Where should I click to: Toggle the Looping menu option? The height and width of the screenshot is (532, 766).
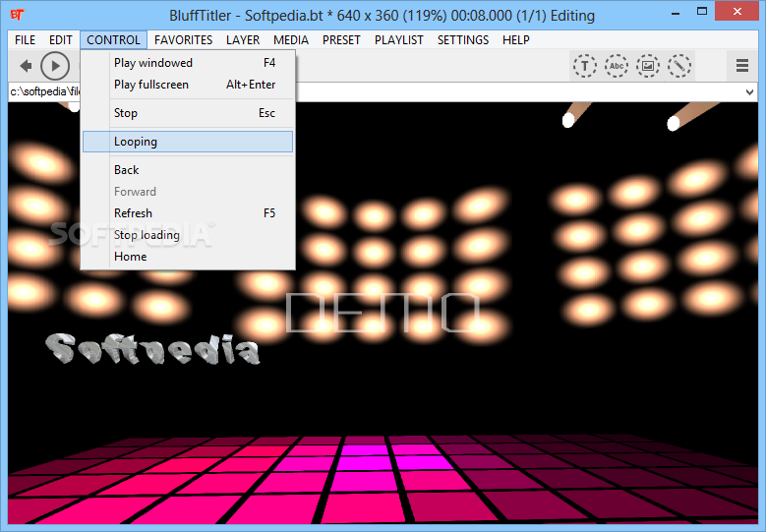[188, 142]
